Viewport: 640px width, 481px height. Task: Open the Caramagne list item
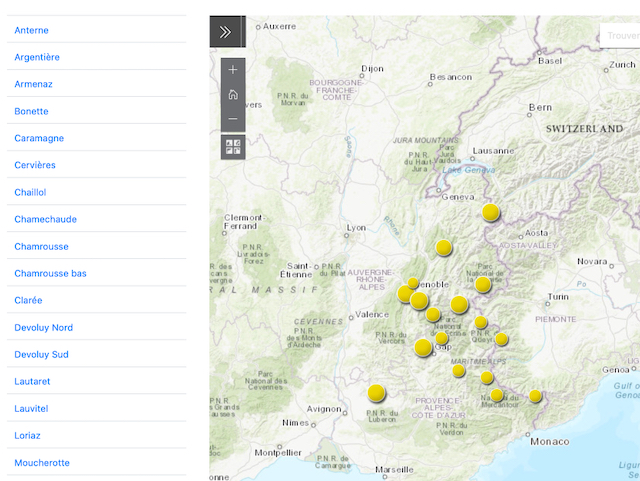tap(39, 138)
